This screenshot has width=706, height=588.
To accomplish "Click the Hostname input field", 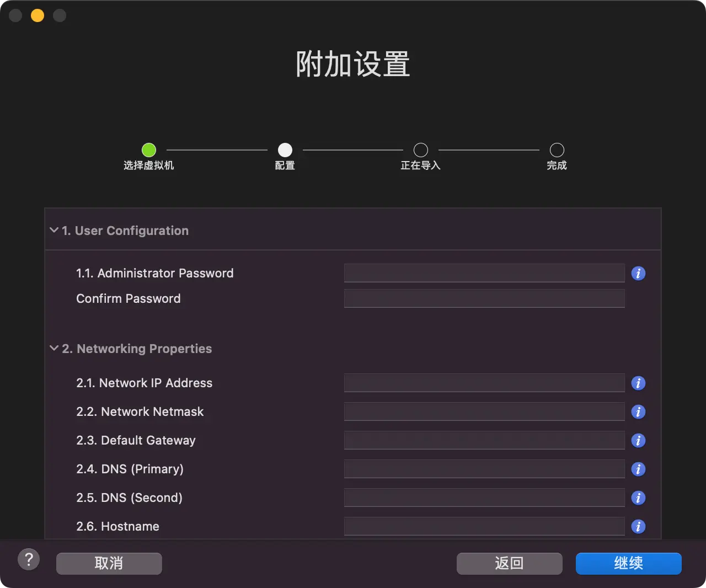I will tap(484, 526).
